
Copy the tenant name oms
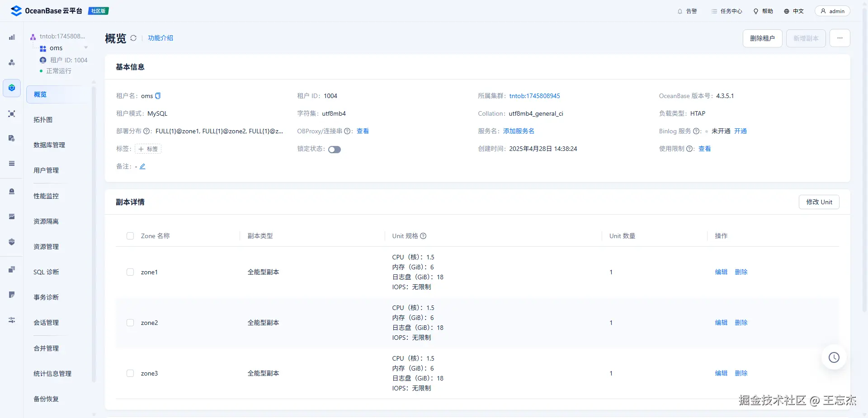coord(158,96)
